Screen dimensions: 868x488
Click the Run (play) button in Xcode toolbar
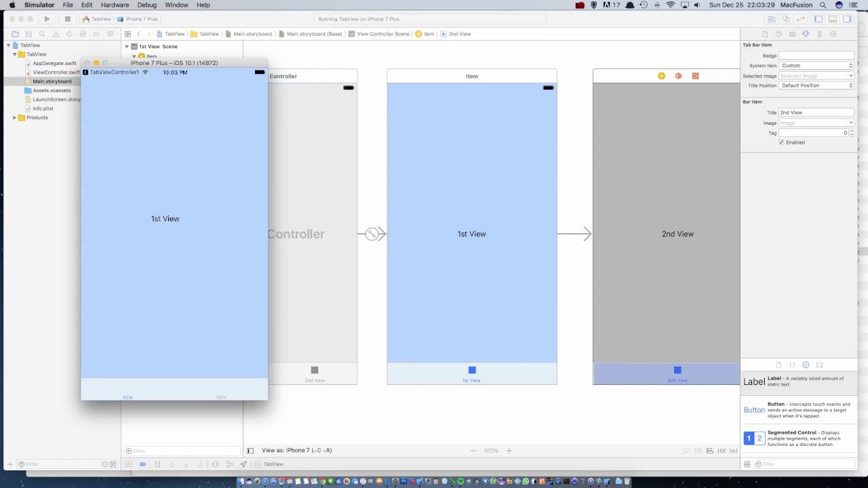(x=47, y=19)
